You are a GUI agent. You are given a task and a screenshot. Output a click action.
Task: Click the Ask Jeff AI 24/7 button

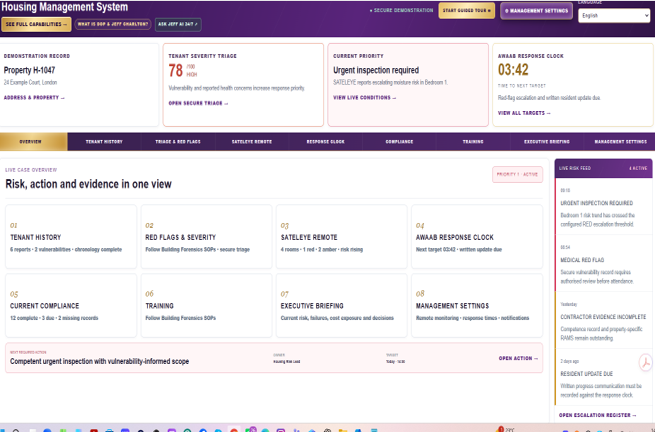click(178, 24)
